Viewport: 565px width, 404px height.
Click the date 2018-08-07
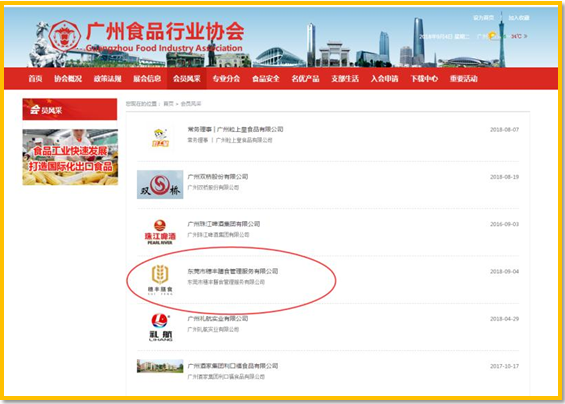pyautogui.click(x=504, y=129)
